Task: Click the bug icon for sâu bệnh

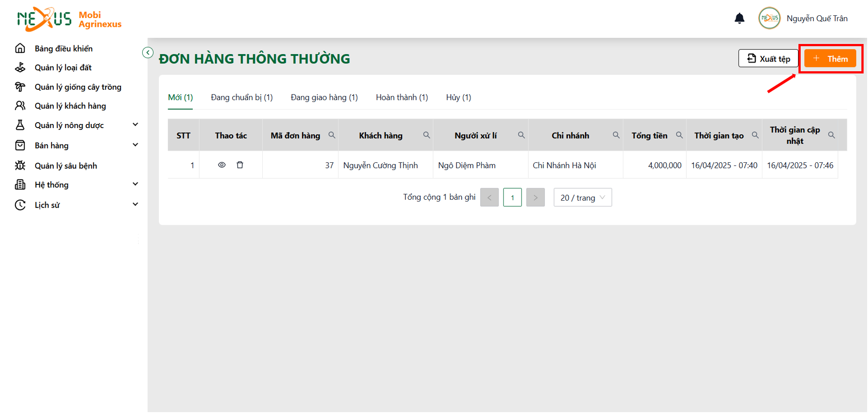Action: click(x=20, y=165)
